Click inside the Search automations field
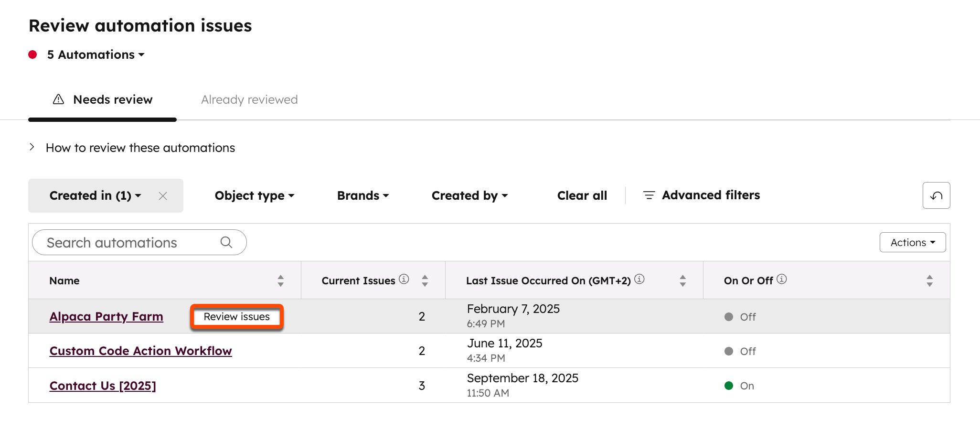 tap(119, 242)
